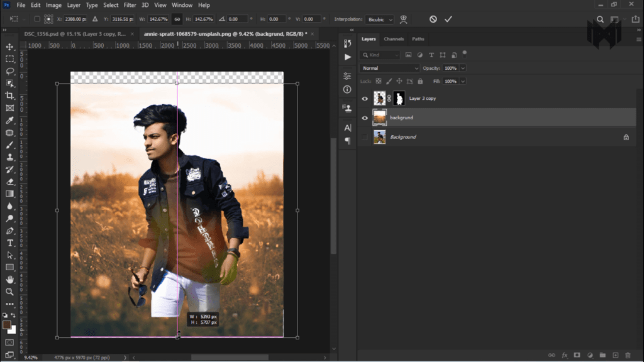Expand the status bar info arrow

125,358
